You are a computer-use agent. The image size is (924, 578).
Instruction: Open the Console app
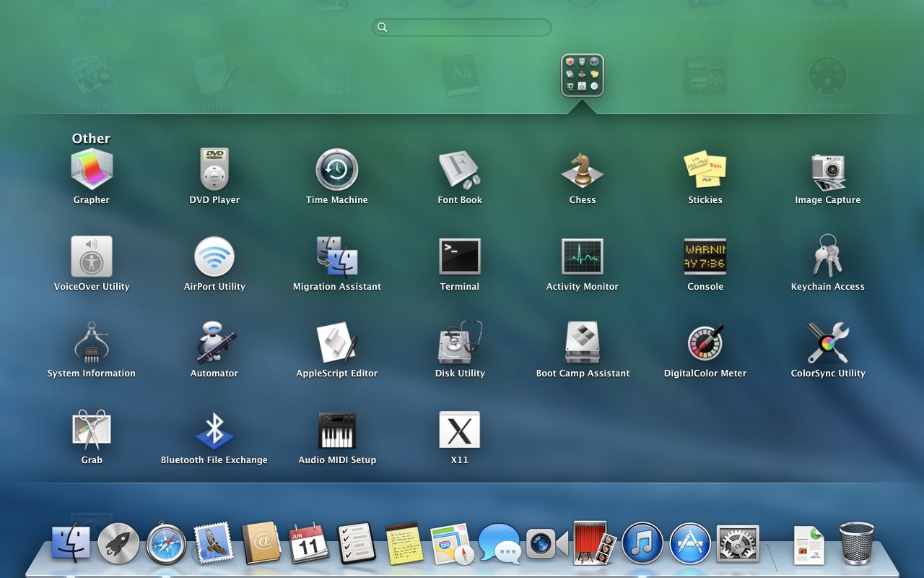tap(705, 256)
